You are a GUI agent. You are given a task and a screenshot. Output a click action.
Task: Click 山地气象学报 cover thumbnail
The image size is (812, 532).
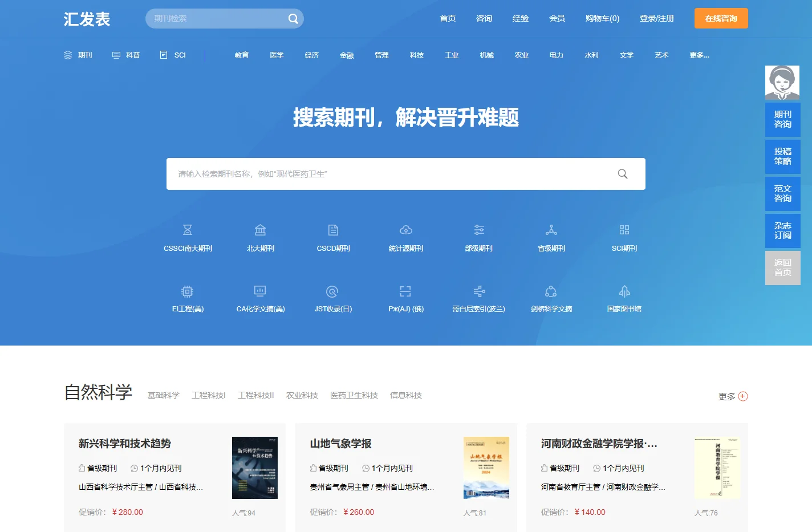pos(486,468)
